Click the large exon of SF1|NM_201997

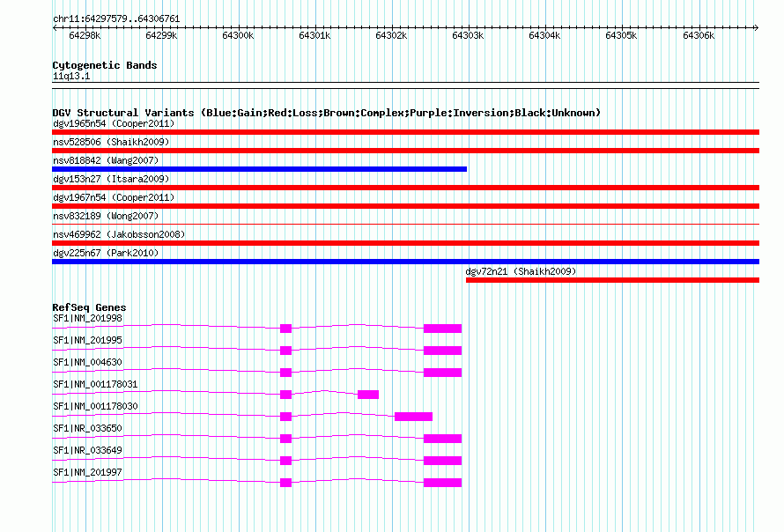(442, 483)
